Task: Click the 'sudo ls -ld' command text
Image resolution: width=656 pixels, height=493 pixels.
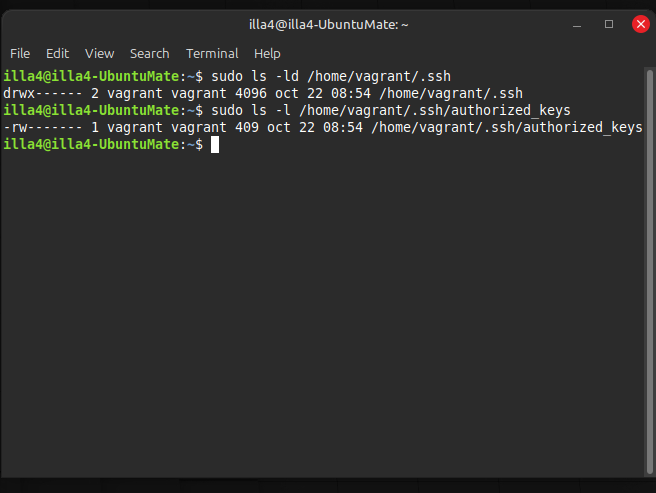Action: 252,77
